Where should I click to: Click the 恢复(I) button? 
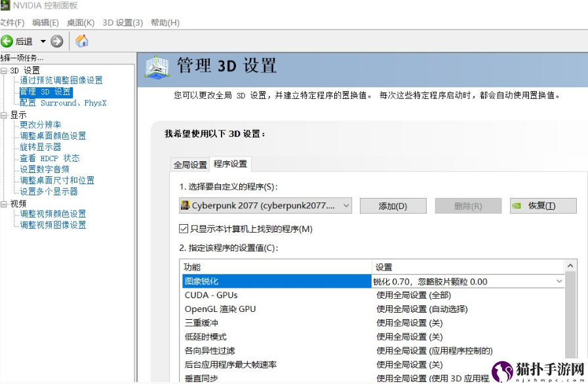543,206
